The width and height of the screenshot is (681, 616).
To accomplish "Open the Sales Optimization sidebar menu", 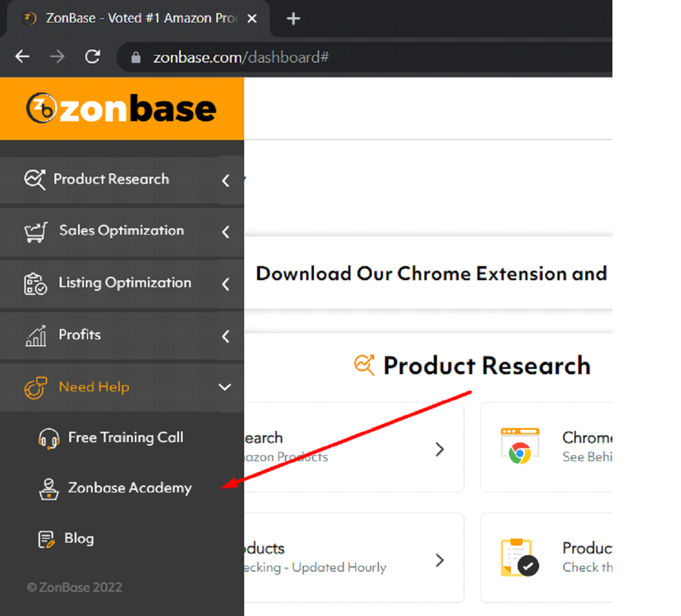I will (122, 231).
